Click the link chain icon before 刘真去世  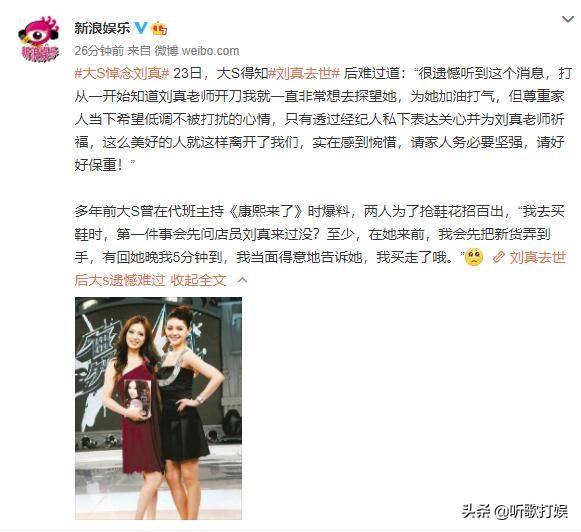pos(499,257)
